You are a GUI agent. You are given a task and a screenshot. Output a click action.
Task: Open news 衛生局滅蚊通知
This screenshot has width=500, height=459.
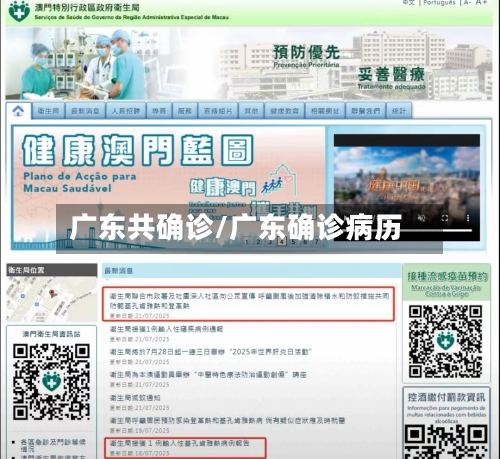pos(135,398)
